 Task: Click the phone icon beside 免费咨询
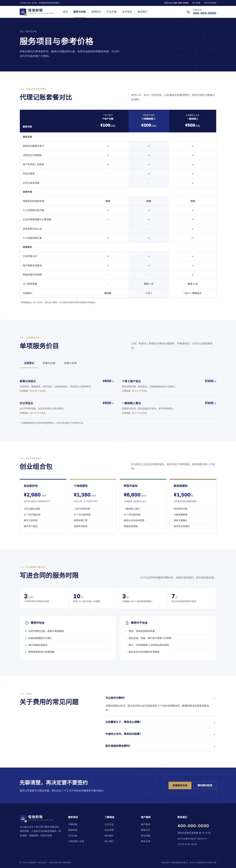click(188, 12)
